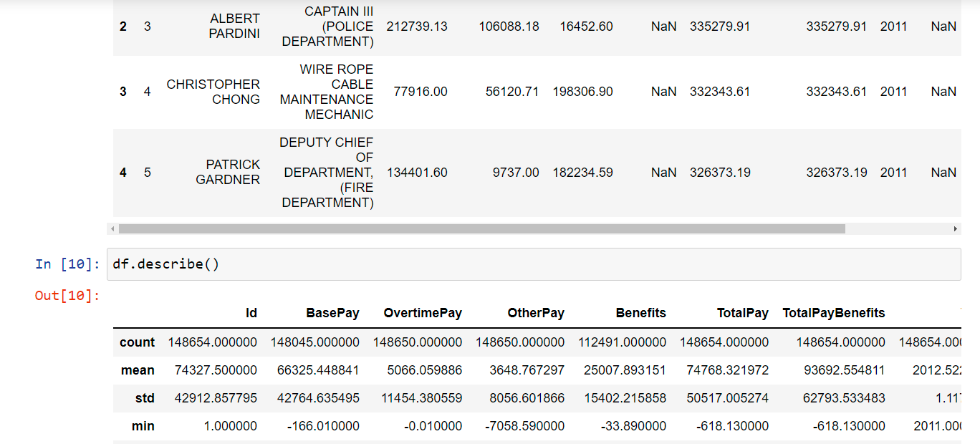The height and width of the screenshot is (444, 980).
Task: Click the right arrow of horizontal scrollbar
Action: coord(956,229)
